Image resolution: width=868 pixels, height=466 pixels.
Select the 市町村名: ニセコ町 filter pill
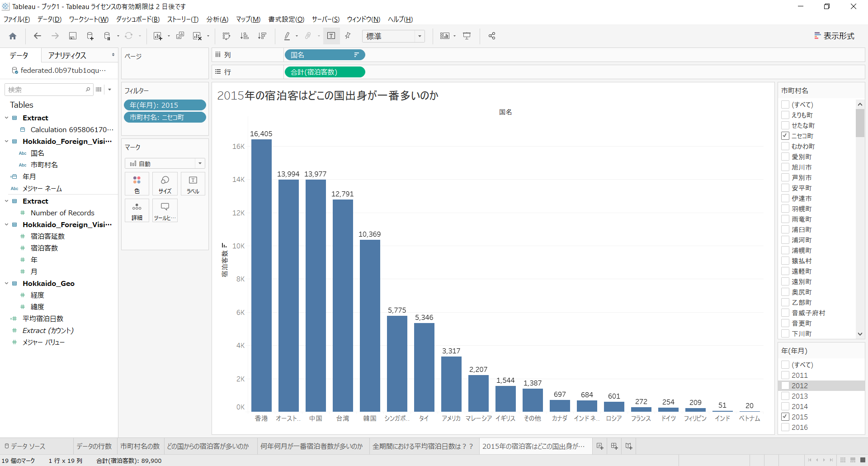165,117
